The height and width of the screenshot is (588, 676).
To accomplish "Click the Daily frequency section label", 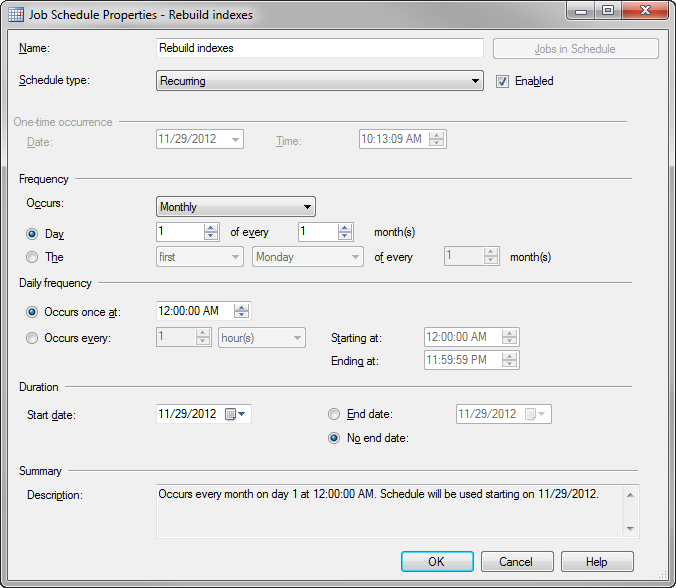I will click(55, 283).
